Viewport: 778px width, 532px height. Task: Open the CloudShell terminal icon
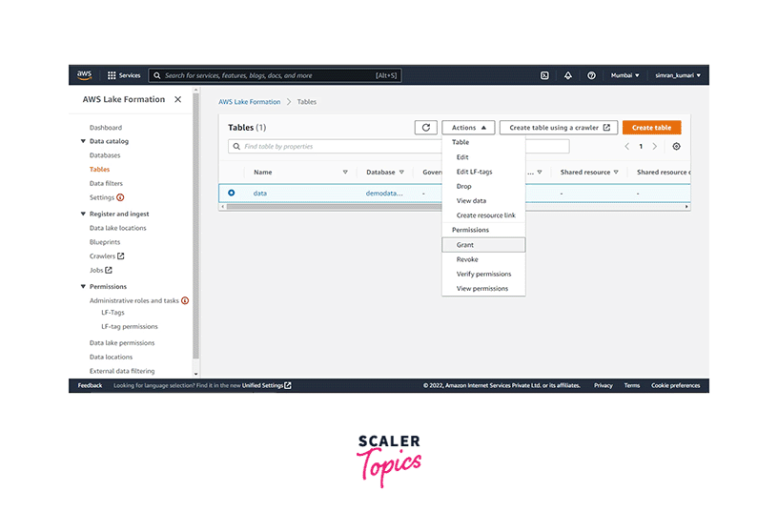[544, 75]
